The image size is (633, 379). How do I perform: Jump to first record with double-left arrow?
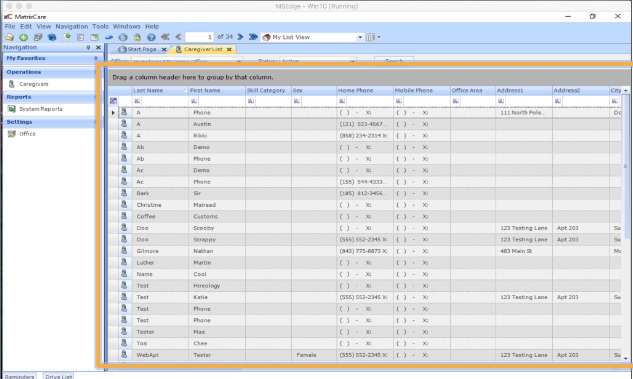165,37
